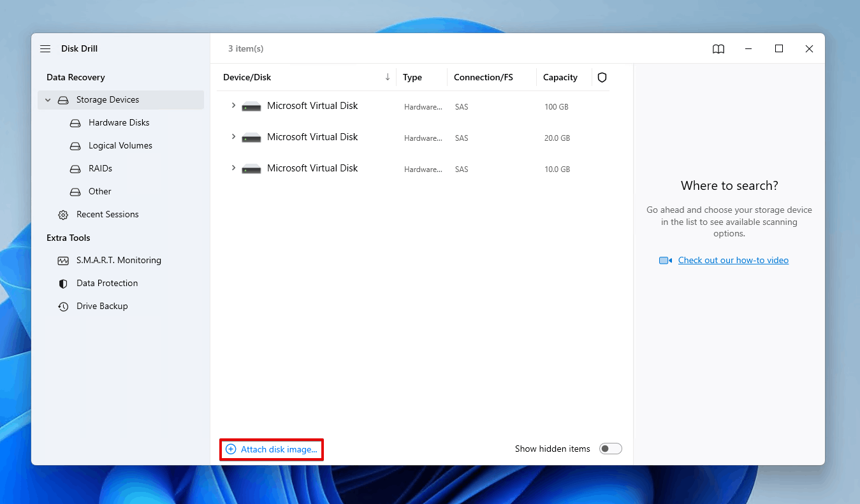The image size is (860, 504).
Task: Go to Logical Volumes in sidebar
Action: pos(120,145)
